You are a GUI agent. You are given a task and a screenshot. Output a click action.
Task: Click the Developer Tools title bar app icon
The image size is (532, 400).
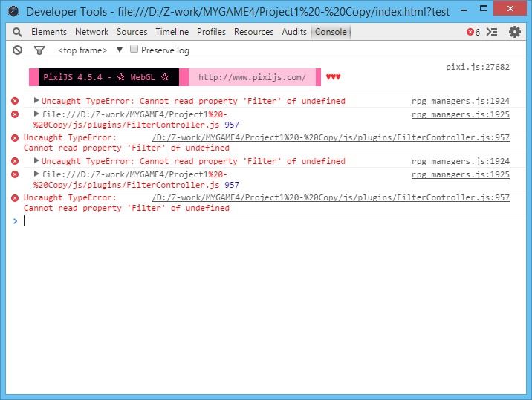(x=13, y=12)
